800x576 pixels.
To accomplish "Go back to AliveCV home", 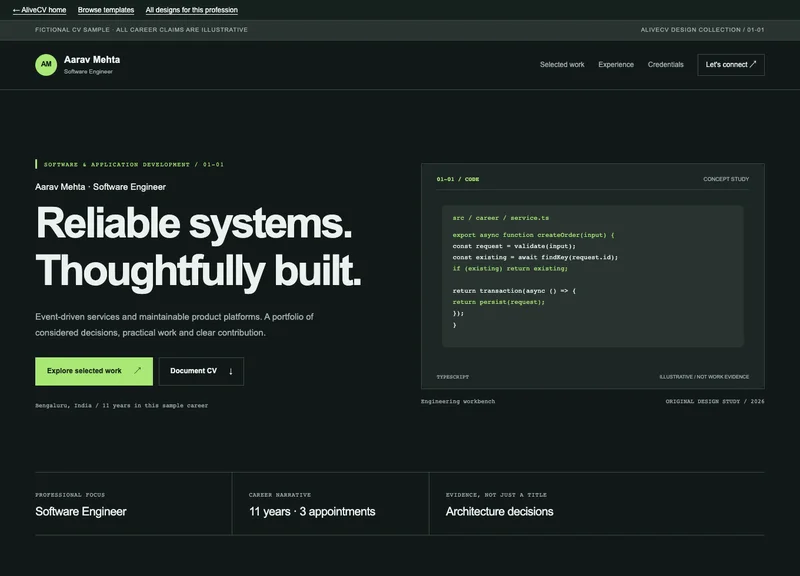I will point(39,10).
